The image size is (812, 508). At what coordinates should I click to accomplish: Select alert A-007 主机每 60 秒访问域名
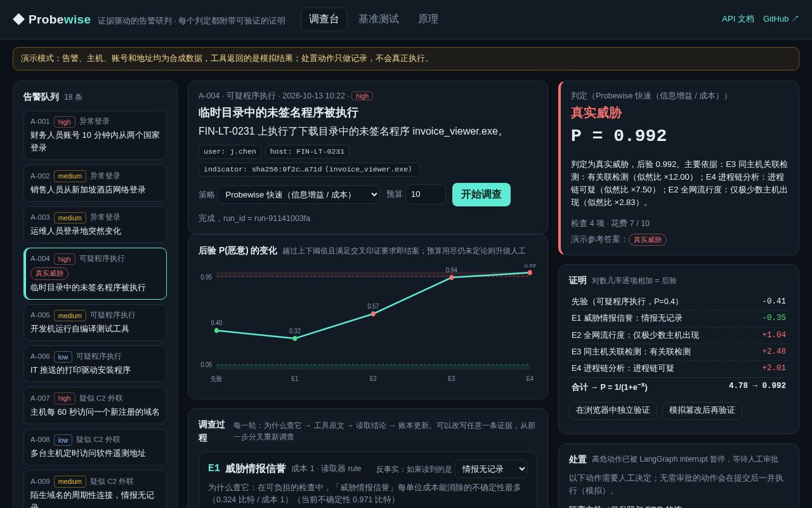pos(95,406)
